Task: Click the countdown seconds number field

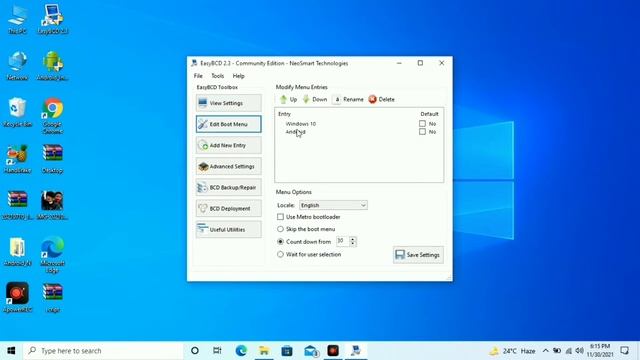Action: 342,241
